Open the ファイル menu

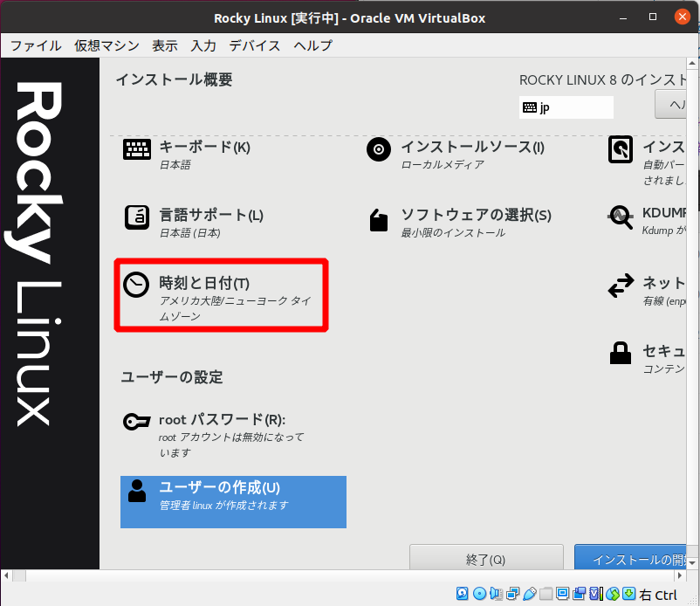click(36, 45)
